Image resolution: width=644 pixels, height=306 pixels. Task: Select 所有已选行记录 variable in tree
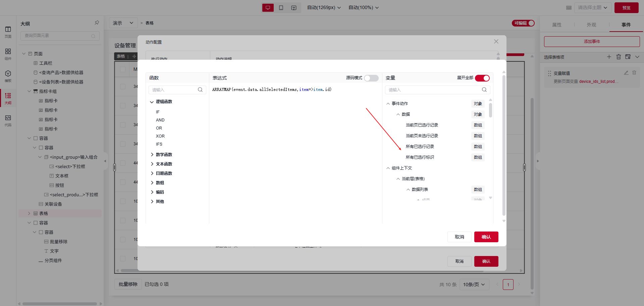(x=420, y=147)
